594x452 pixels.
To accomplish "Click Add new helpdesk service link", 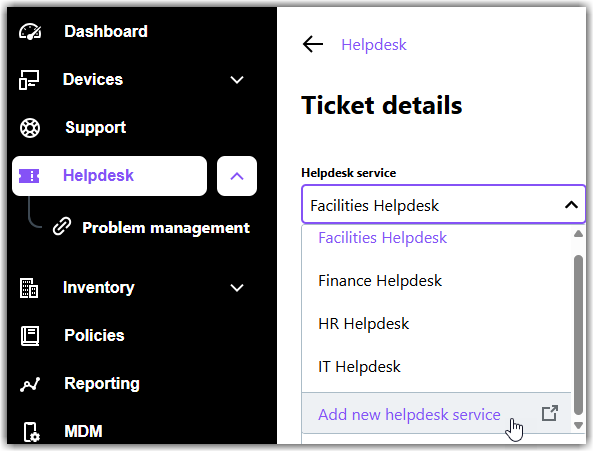I will pyautogui.click(x=410, y=414).
